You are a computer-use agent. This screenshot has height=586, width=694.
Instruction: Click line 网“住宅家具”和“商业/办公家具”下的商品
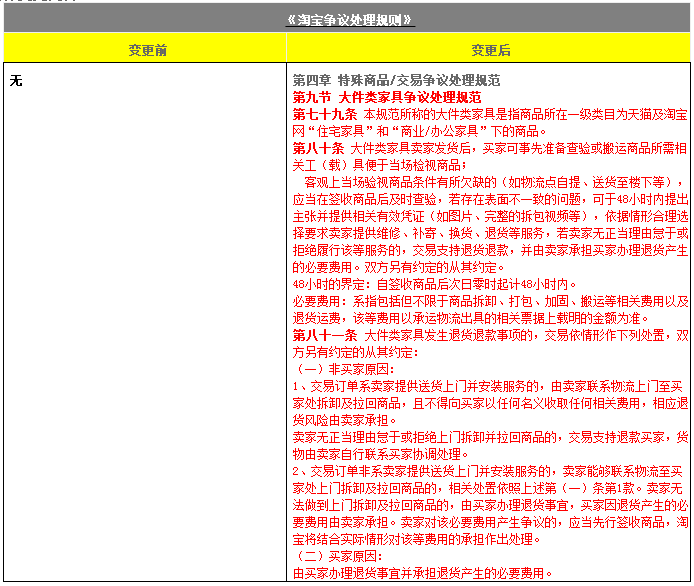click(419, 131)
